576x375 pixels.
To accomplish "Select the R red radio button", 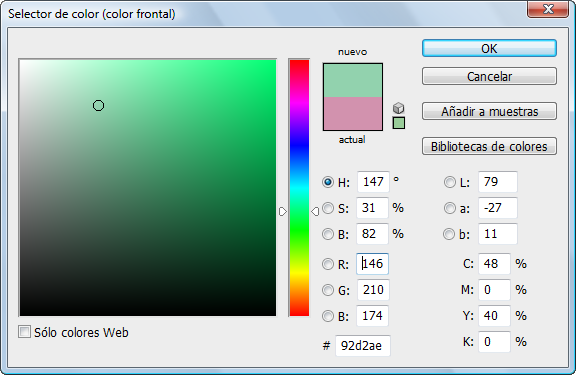I will click(328, 264).
